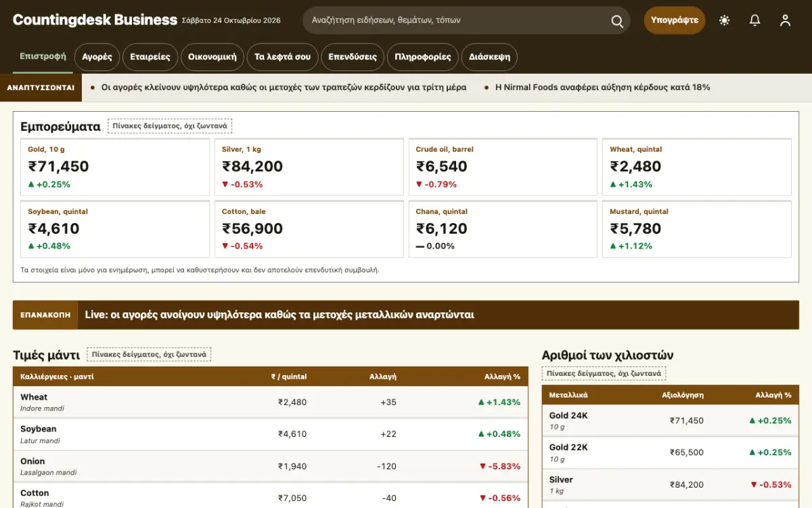The width and height of the screenshot is (812, 508).
Task: Click the Αλλαγή column header in mandi table
Action: [383, 377]
